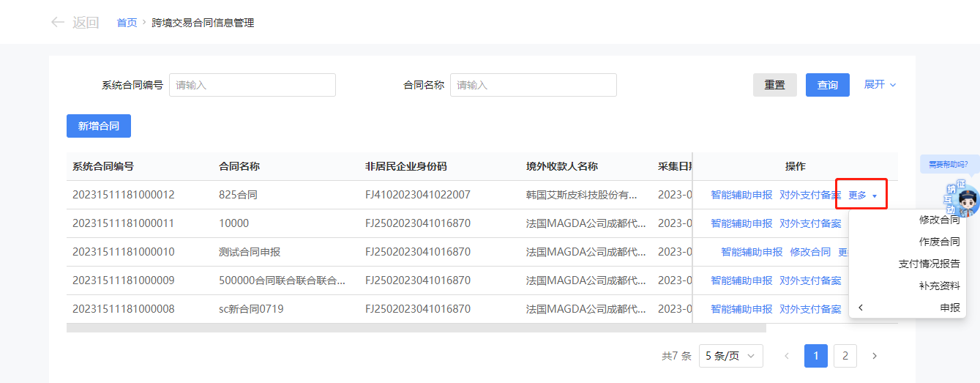
Task: Go to the next pagination page arrow
Action: tap(874, 356)
